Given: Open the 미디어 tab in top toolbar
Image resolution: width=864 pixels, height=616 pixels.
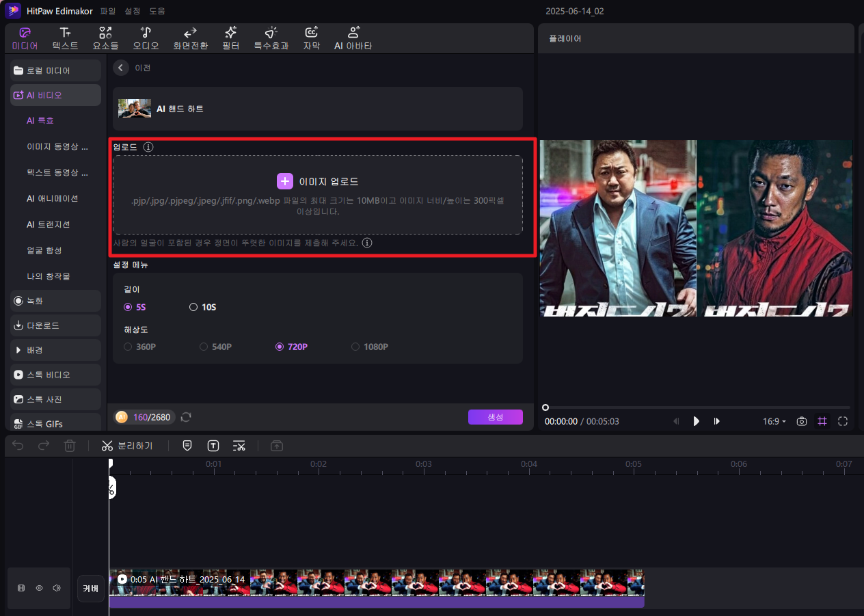Looking at the screenshot, I should pos(25,39).
